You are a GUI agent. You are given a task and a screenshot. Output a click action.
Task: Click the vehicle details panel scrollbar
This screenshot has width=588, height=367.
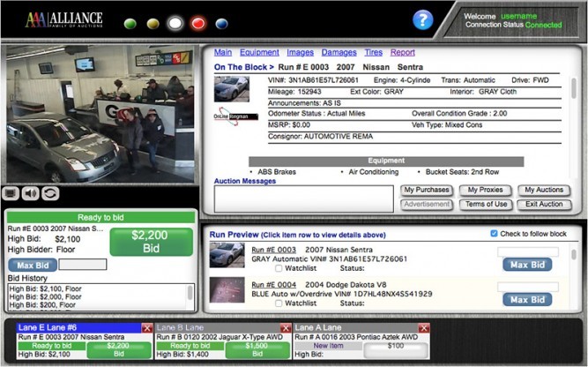click(x=573, y=88)
